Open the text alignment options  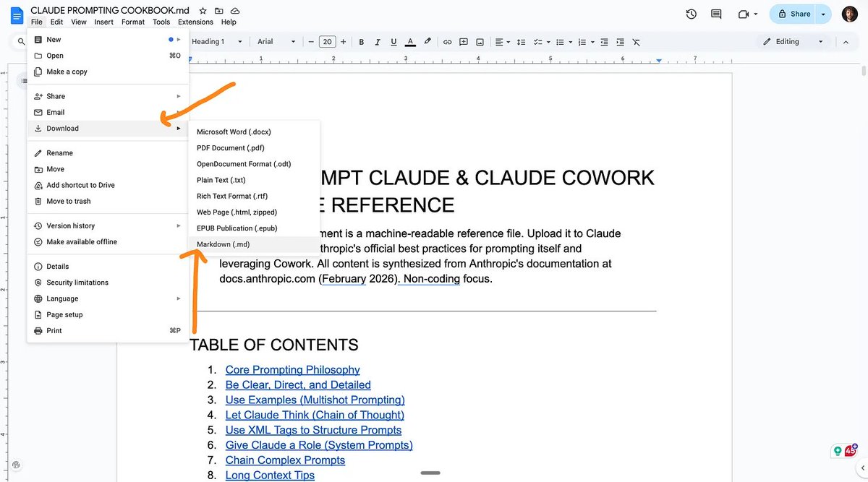coord(503,42)
